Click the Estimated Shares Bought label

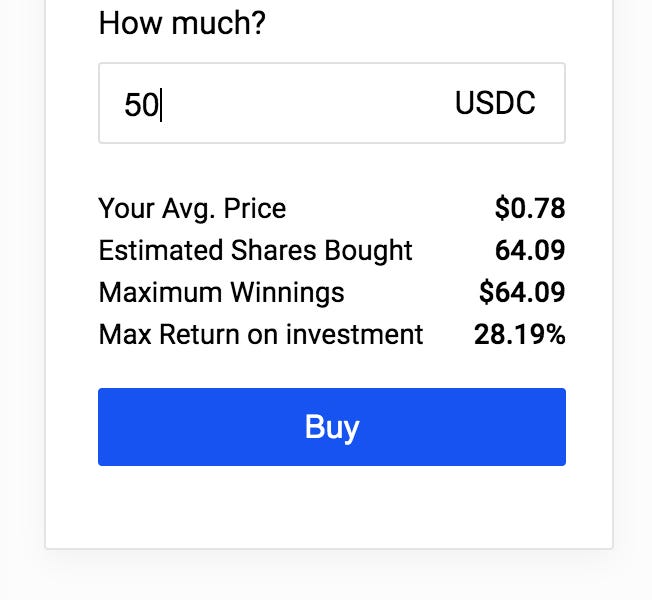[x=255, y=250]
